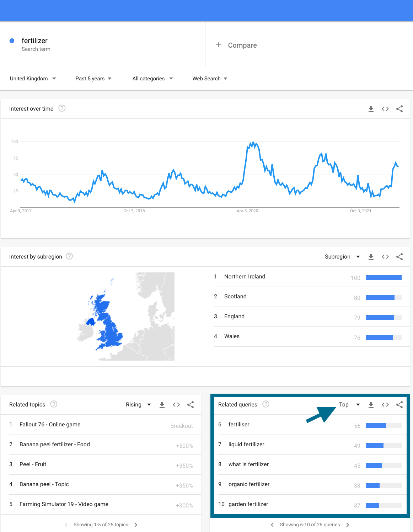The height and width of the screenshot is (532, 413).
Task: Open the Banana peel fertilizer topic
Action: pyautogui.click(x=55, y=445)
